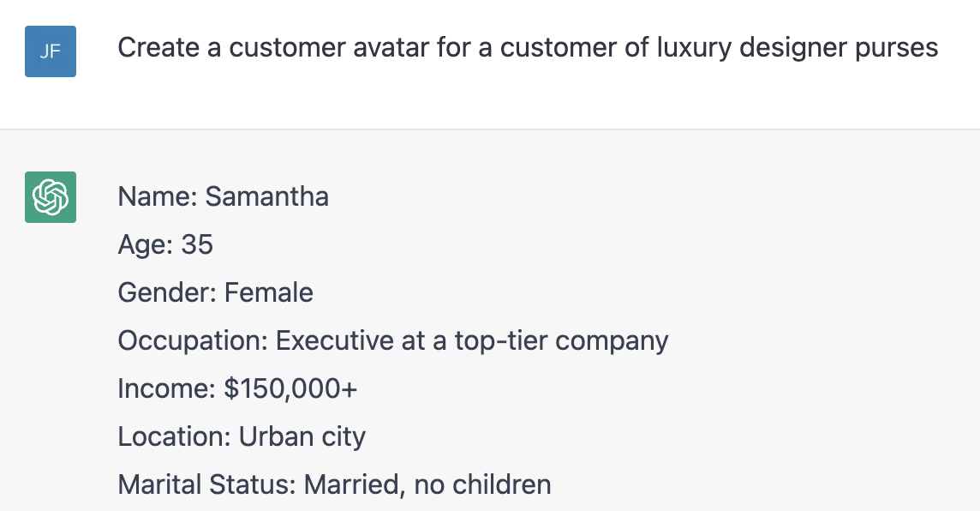Click the user prompt about luxury designer purses
Screen dimensions: 980x511
point(528,48)
